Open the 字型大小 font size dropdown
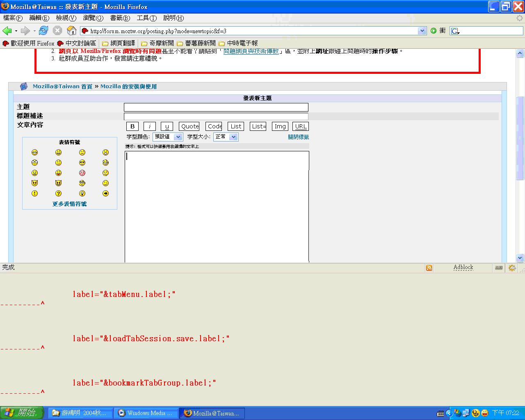The width and height of the screenshot is (525, 420). (x=226, y=137)
